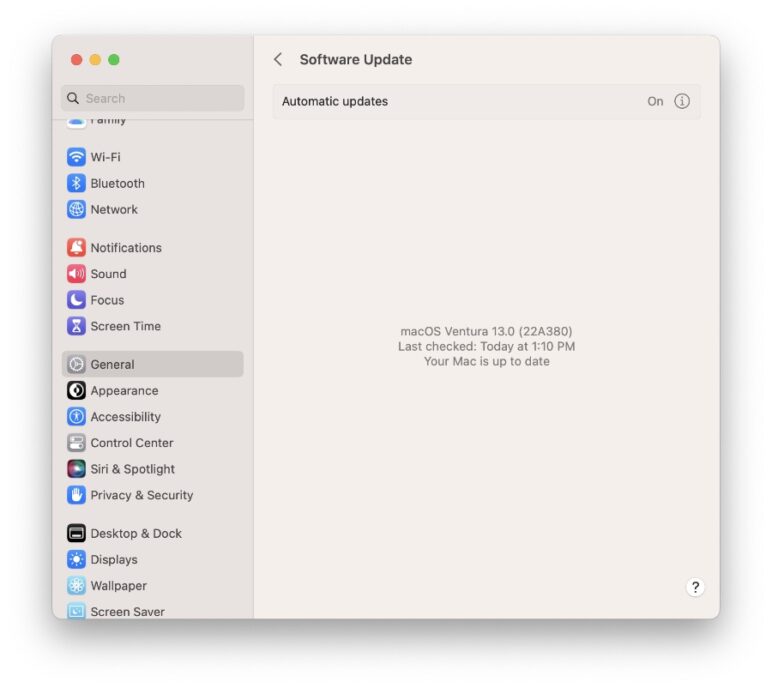772x688 pixels.
Task: Click the Siri & Spotlight icon
Action: [x=76, y=469]
